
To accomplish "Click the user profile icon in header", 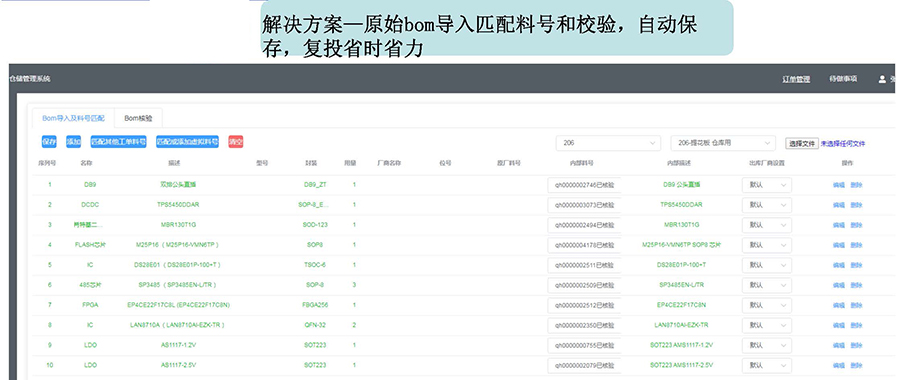I will point(882,79).
